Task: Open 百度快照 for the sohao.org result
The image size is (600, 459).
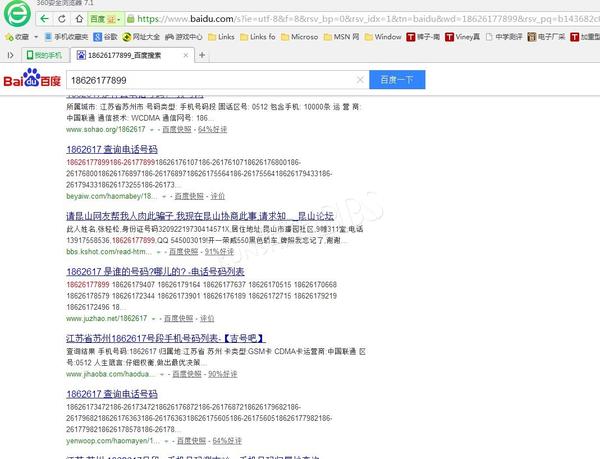Action: coord(177,130)
